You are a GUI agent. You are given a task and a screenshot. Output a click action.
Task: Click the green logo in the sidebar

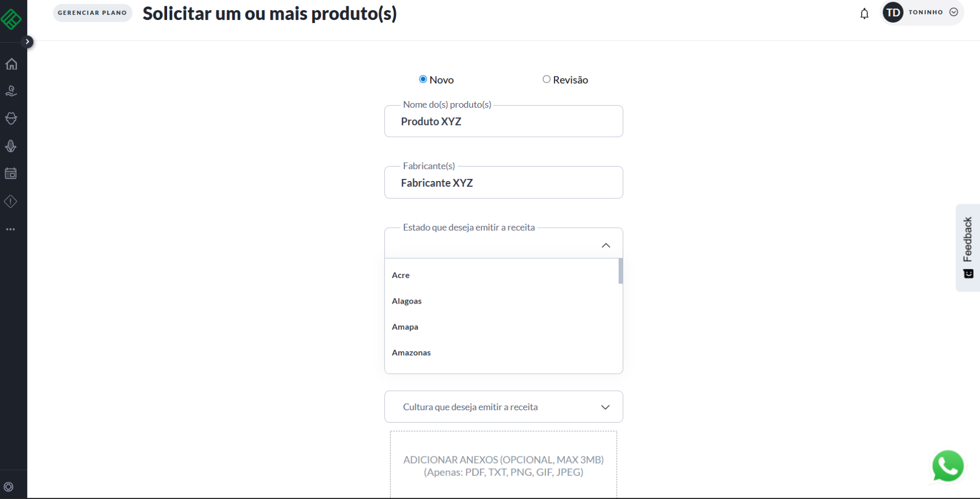click(11, 19)
